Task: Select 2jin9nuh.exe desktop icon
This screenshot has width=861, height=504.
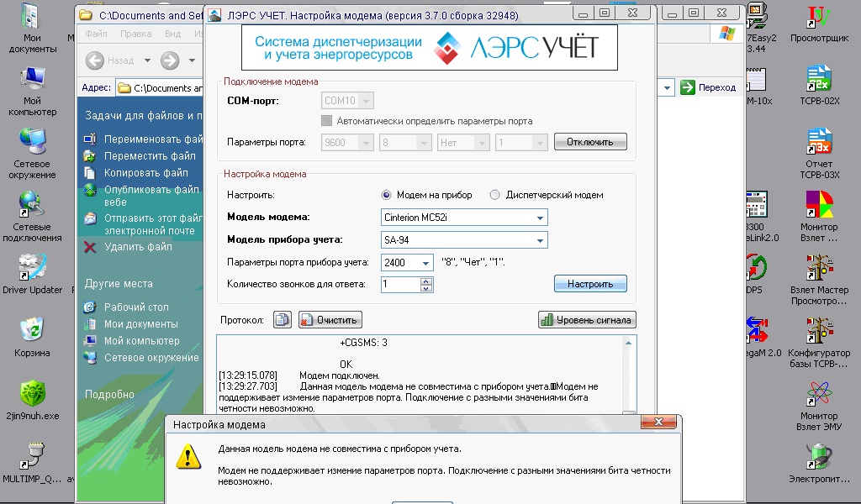Action: pos(32,400)
